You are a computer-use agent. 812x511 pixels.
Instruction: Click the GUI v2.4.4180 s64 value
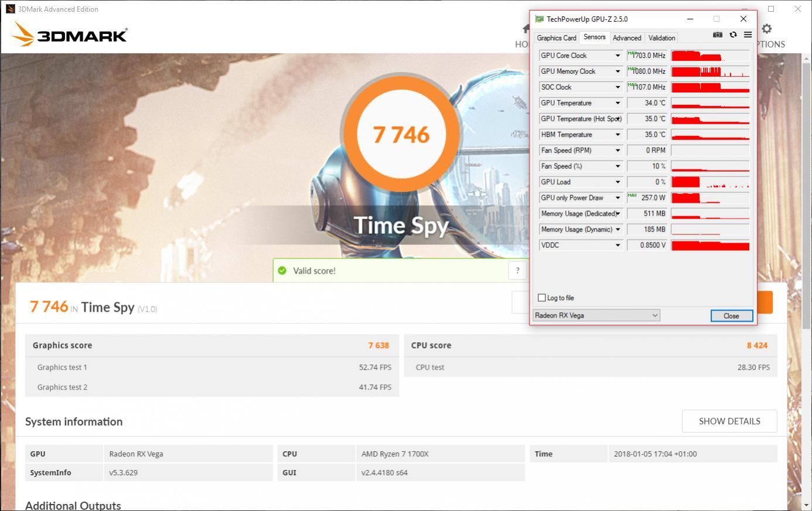(x=441, y=472)
